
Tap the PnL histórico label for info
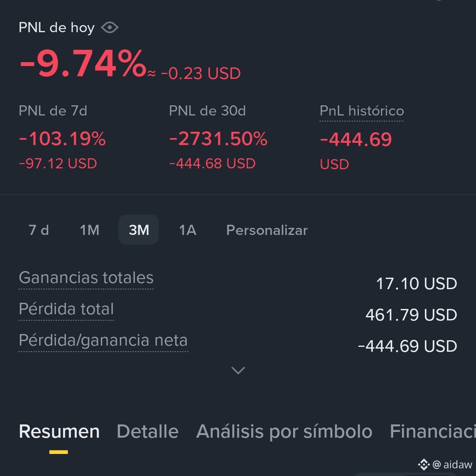(361, 111)
